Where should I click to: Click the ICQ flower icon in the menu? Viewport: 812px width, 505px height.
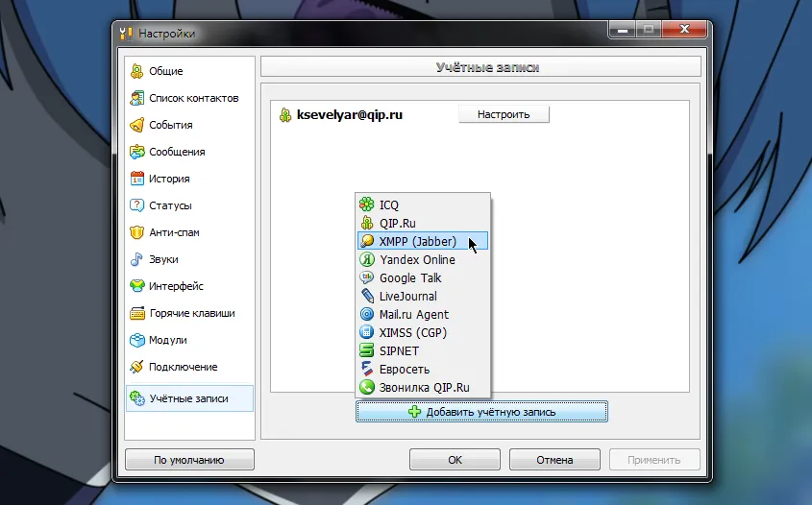coord(367,204)
